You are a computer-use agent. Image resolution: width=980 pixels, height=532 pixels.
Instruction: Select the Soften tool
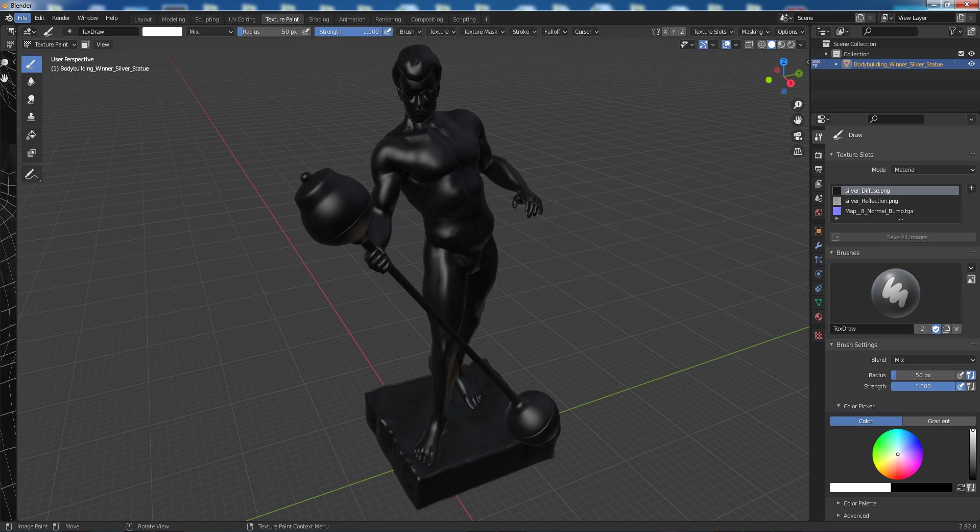click(x=31, y=81)
